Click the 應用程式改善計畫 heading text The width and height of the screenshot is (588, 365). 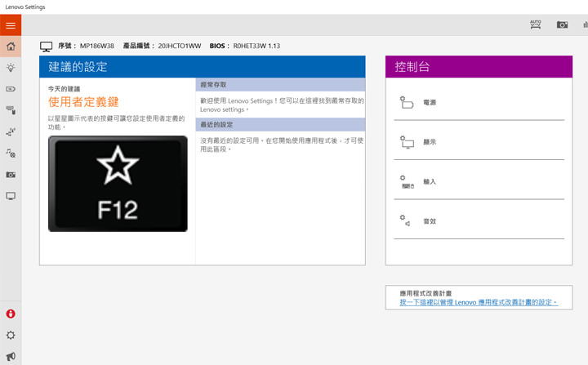pyautogui.click(x=425, y=293)
